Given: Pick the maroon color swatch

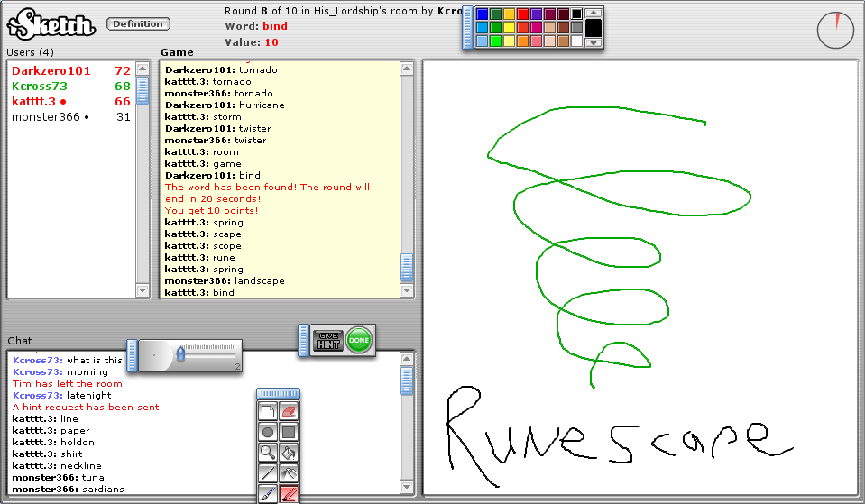Looking at the screenshot, I should tap(549, 14).
